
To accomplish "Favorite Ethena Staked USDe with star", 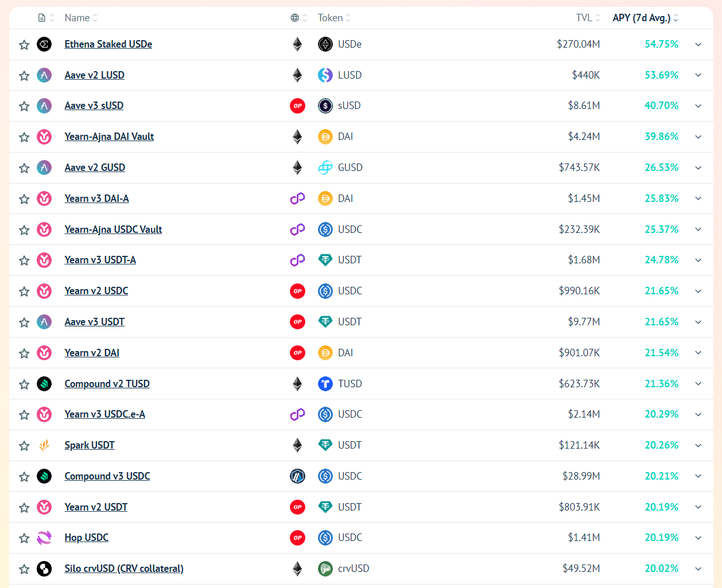I will point(24,45).
